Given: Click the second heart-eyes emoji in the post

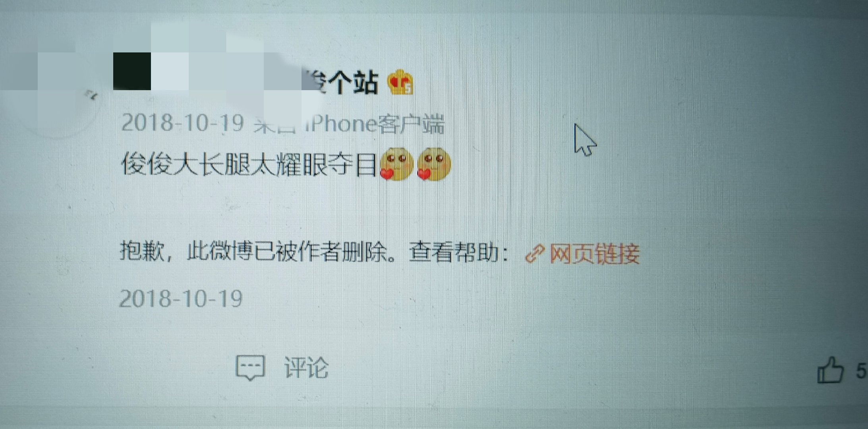Looking at the screenshot, I should click(434, 164).
